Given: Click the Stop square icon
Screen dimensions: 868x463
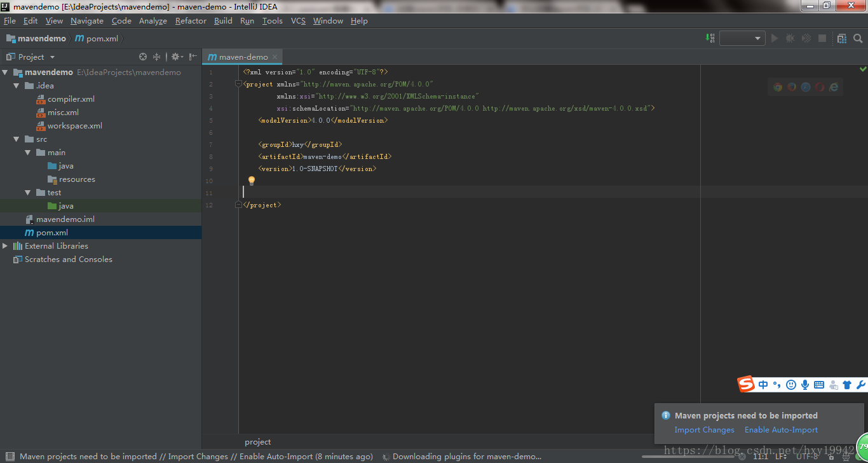Looking at the screenshot, I should pos(822,38).
